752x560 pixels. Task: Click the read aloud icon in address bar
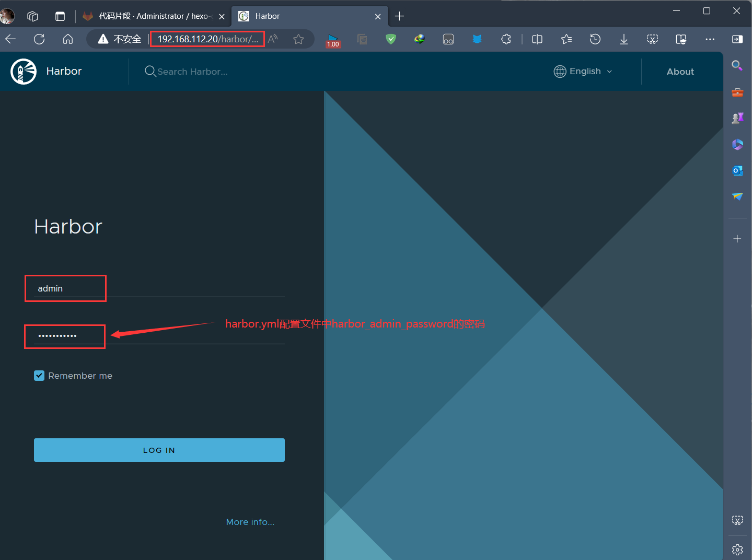coord(273,39)
